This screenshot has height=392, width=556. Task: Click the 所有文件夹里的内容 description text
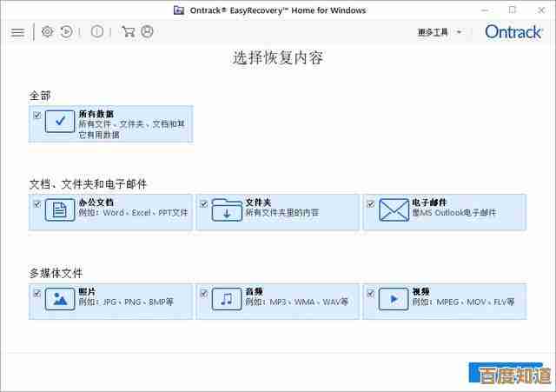click(281, 213)
